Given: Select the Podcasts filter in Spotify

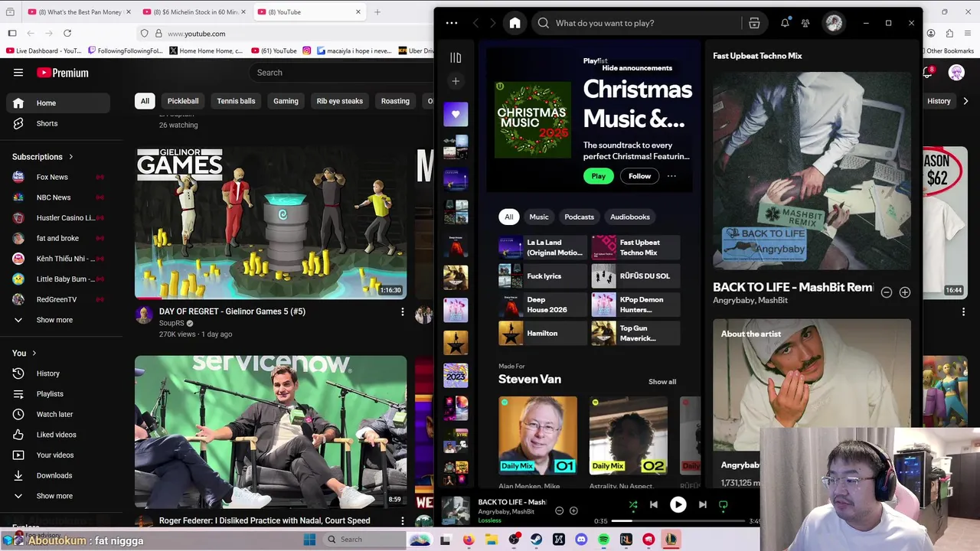Looking at the screenshot, I should pos(579,217).
